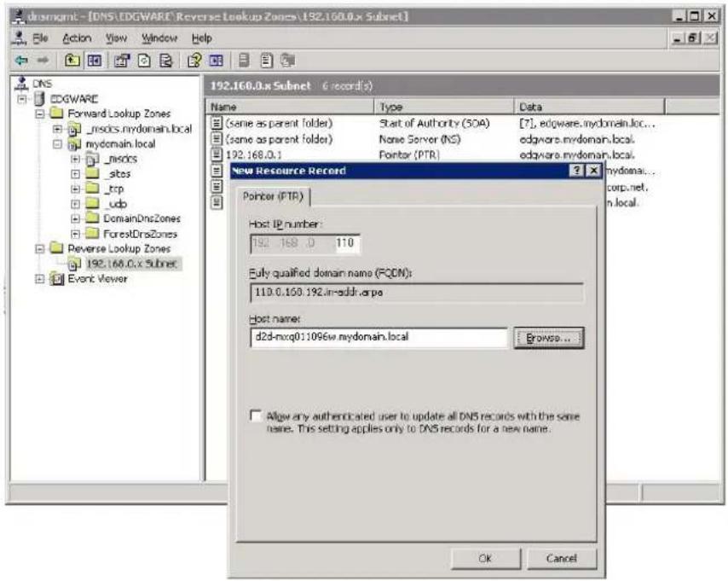Collapse the Forward Lookup Zones node
Viewport: 728px width, 581px height.
(x=40, y=113)
